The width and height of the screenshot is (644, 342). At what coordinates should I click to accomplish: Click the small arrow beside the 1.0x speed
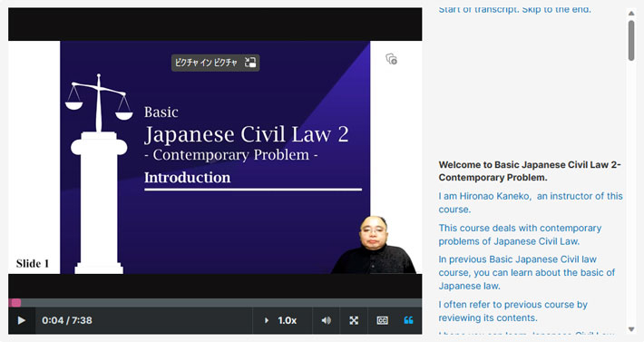266,320
